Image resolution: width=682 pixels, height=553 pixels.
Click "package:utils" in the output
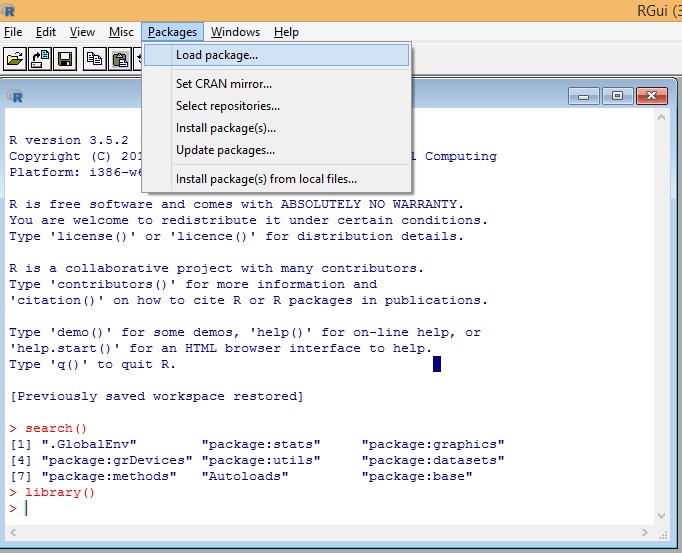click(261, 460)
